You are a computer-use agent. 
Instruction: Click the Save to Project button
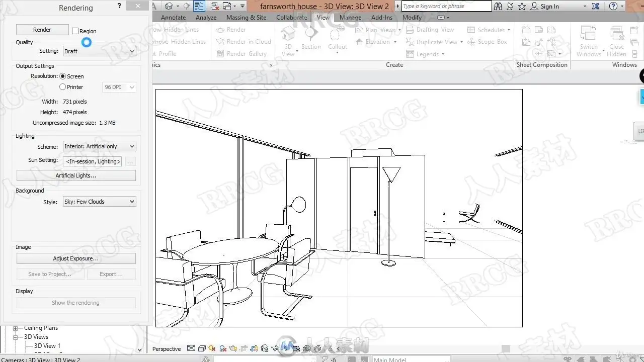(50, 274)
